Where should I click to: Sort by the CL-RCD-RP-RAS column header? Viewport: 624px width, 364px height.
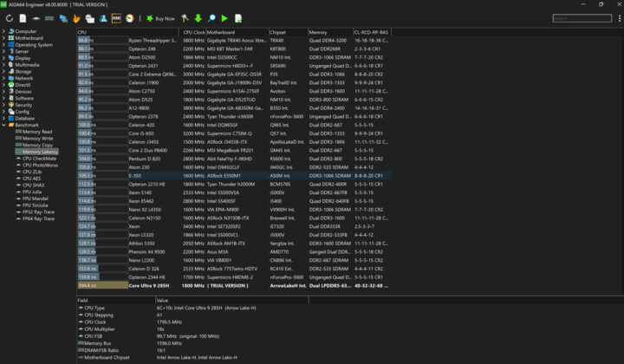click(372, 32)
